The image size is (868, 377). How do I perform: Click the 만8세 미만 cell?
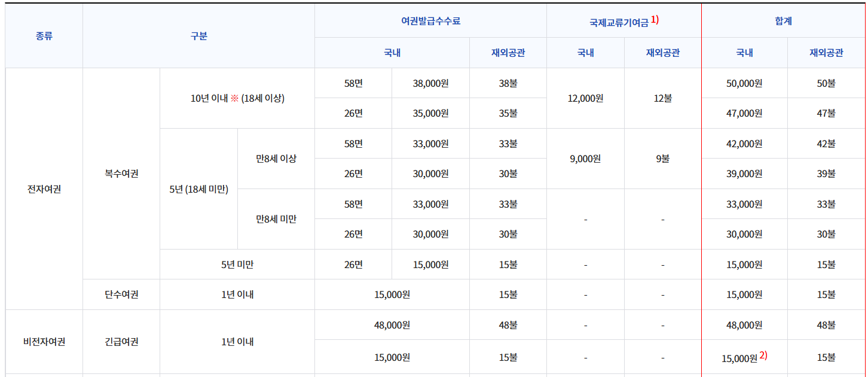point(276,218)
